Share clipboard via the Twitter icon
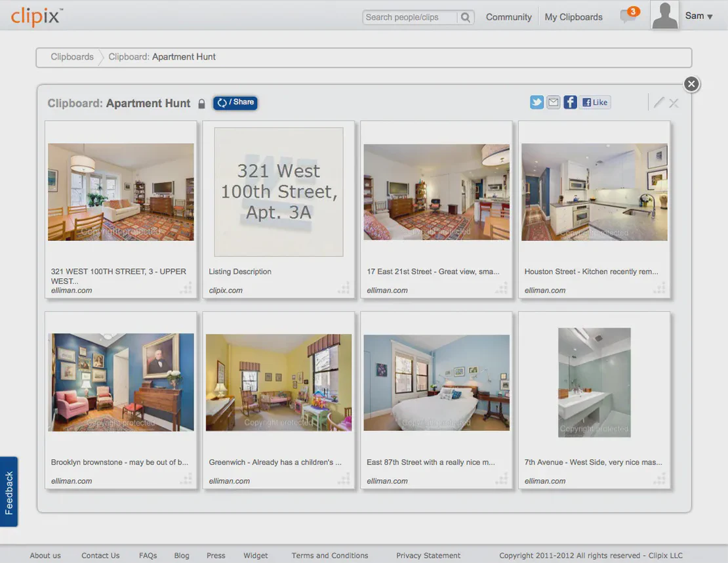Image resolution: width=728 pixels, height=563 pixels. pos(536,102)
